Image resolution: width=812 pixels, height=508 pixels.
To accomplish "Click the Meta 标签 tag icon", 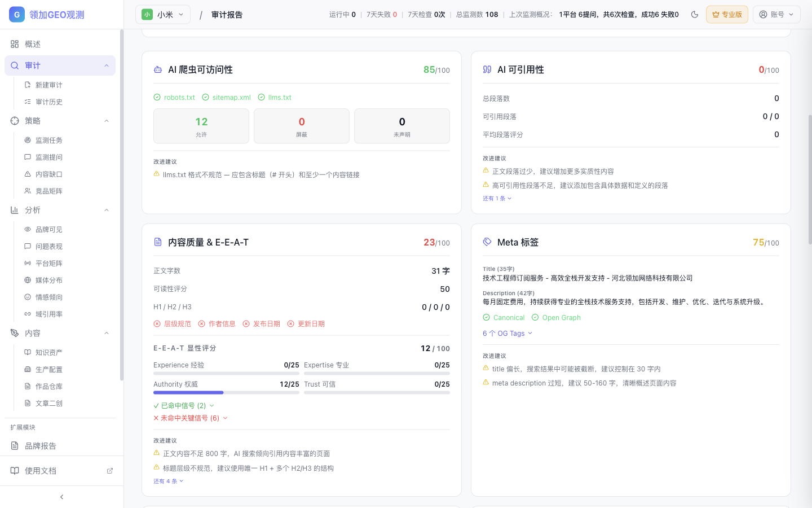I will click(487, 242).
